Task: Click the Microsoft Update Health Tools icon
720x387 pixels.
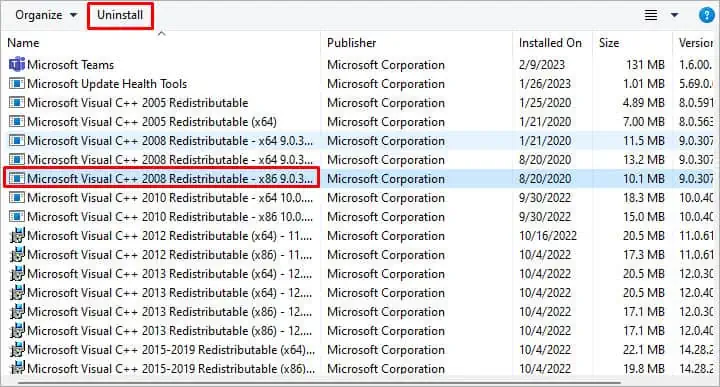Action: 17,84
